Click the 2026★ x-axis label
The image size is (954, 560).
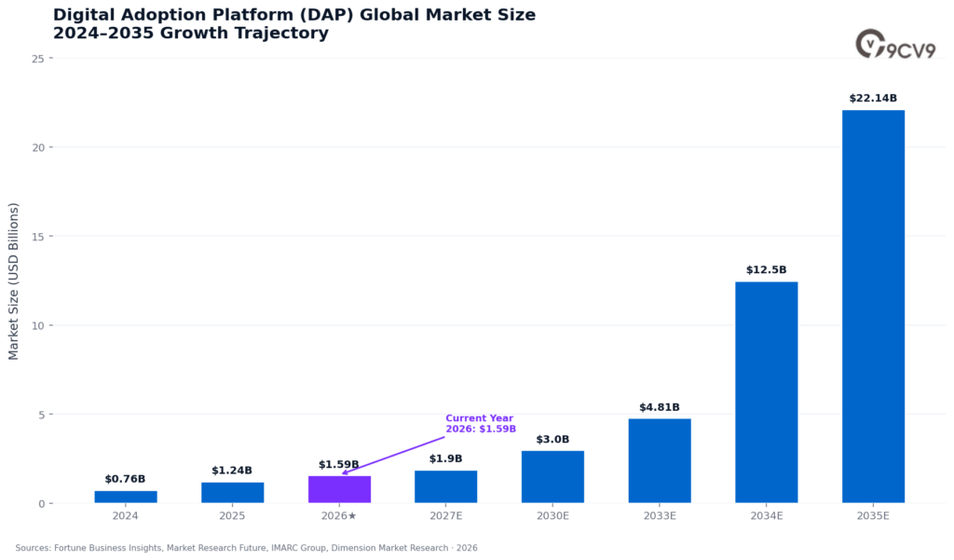coord(339,516)
